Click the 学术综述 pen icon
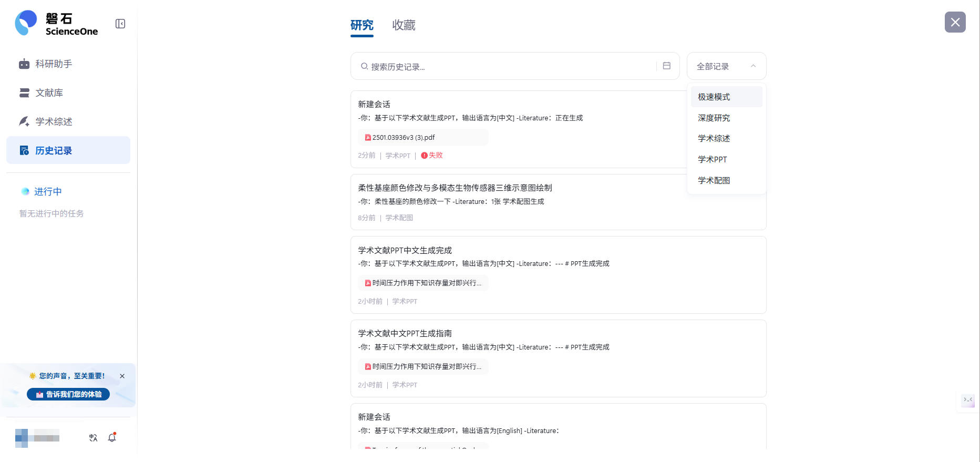980x462 pixels. 24,121
